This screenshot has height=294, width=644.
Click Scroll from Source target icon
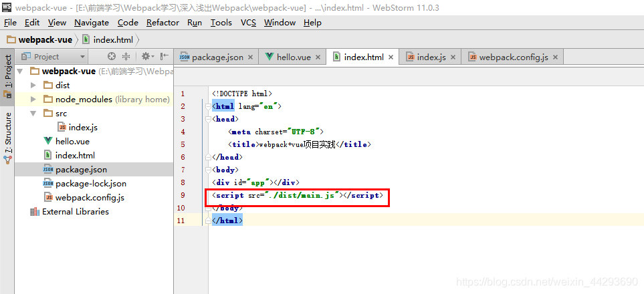point(111,57)
